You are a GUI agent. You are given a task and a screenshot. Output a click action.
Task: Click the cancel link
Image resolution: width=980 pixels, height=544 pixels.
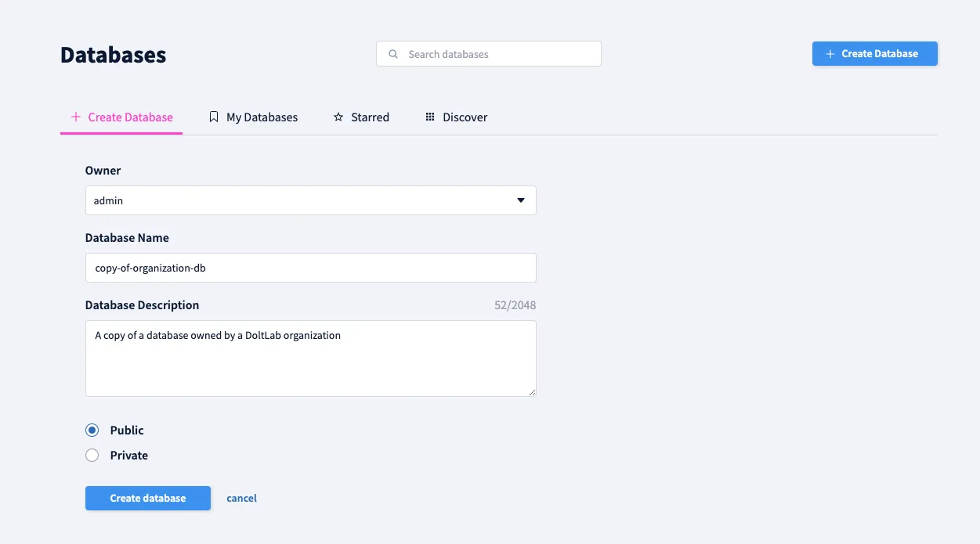(x=241, y=498)
